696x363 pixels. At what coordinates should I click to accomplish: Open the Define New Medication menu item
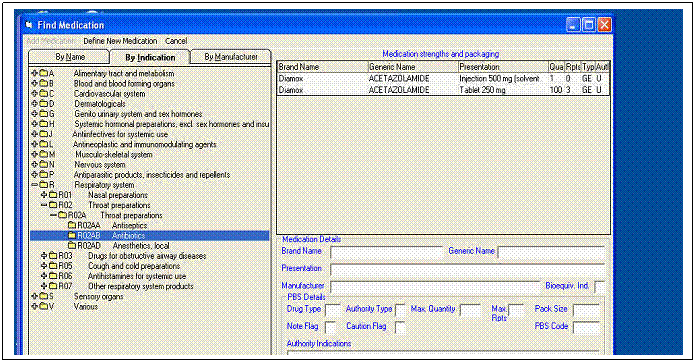point(120,41)
